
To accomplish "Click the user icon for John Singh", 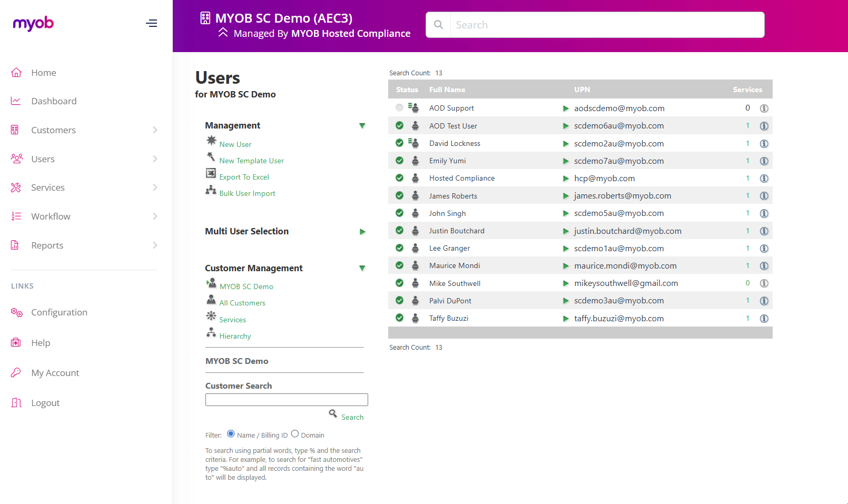I will [415, 213].
